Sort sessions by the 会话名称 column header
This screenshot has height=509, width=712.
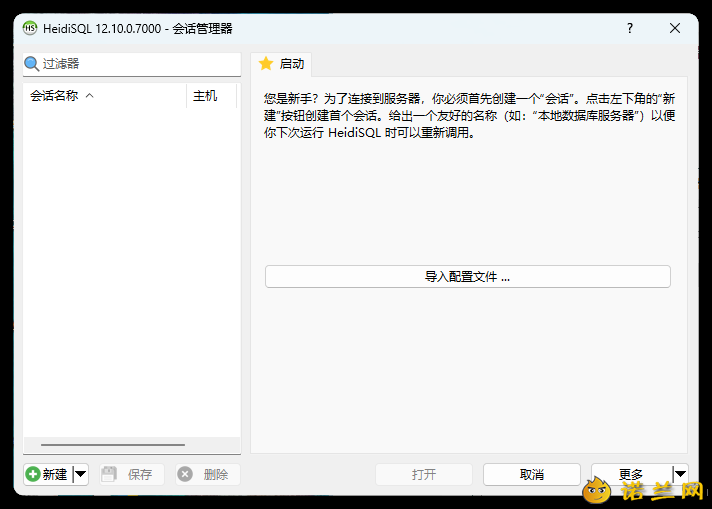click(104, 96)
